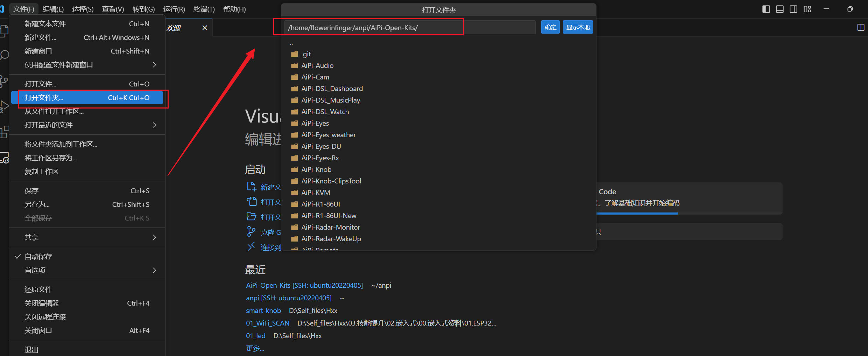Click the folder path input field
The image size is (868, 356).
coord(410,27)
